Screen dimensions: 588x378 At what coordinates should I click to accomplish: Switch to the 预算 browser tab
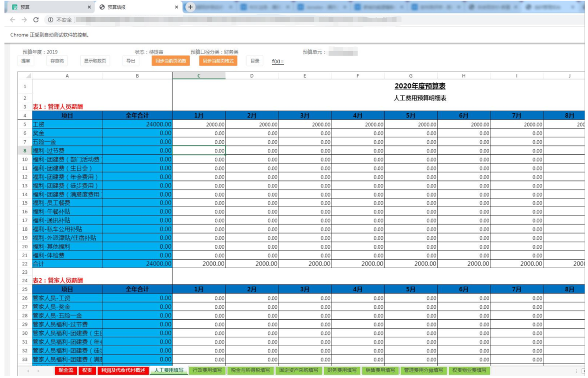point(50,7)
